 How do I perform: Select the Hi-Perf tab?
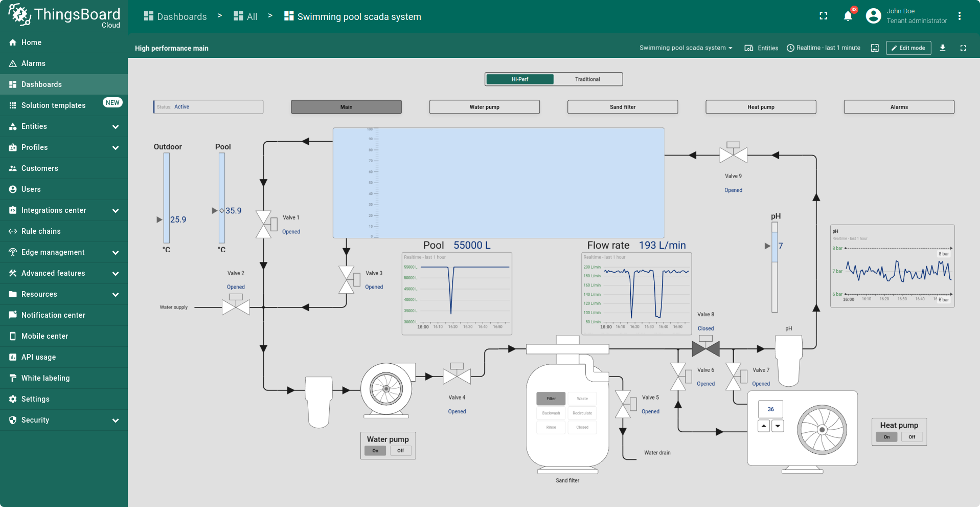[520, 79]
